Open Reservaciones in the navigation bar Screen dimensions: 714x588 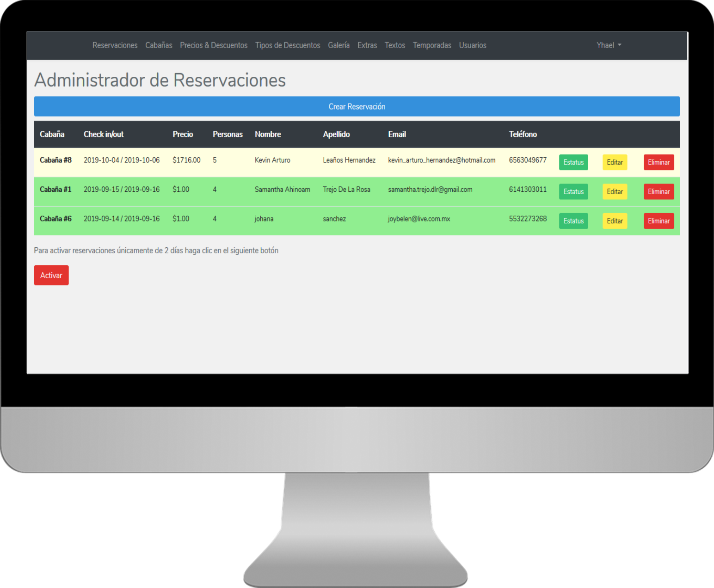115,45
